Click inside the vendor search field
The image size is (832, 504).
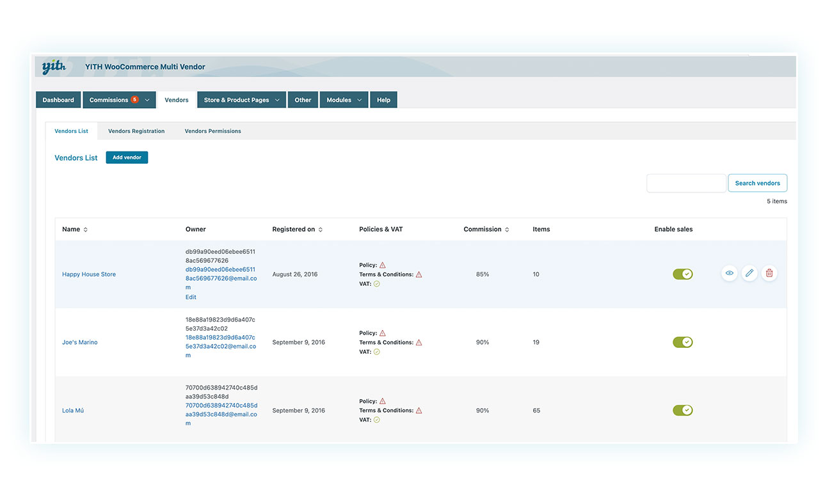(686, 183)
